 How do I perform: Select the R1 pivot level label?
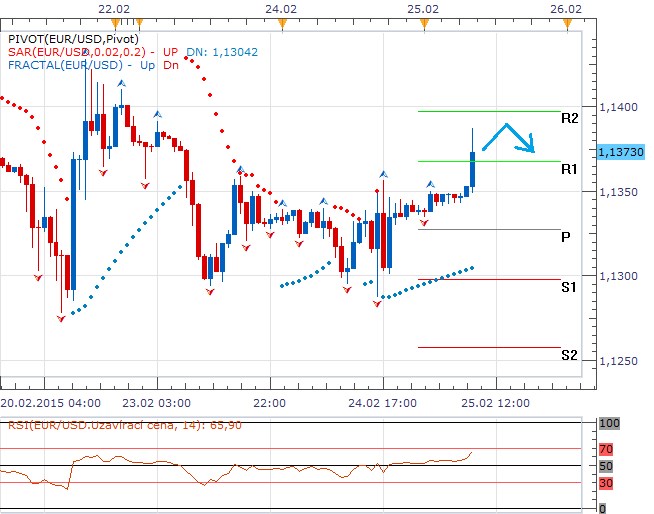[569, 169]
